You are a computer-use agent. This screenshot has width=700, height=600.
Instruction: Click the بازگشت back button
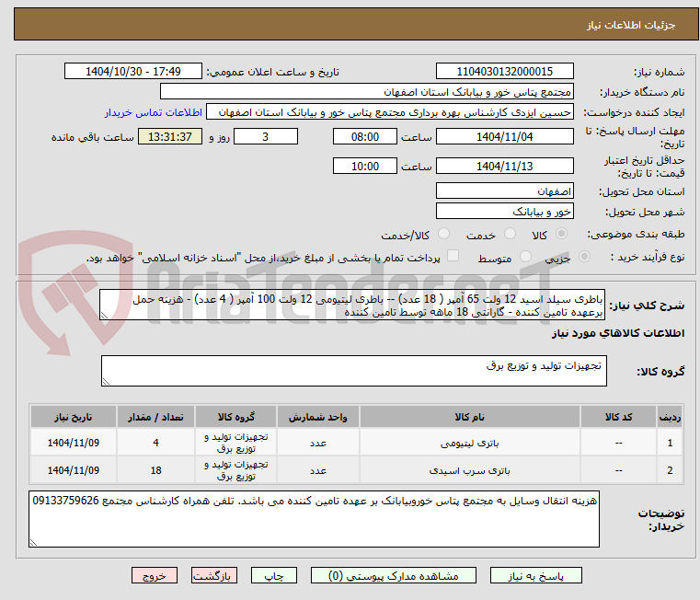point(213,575)
